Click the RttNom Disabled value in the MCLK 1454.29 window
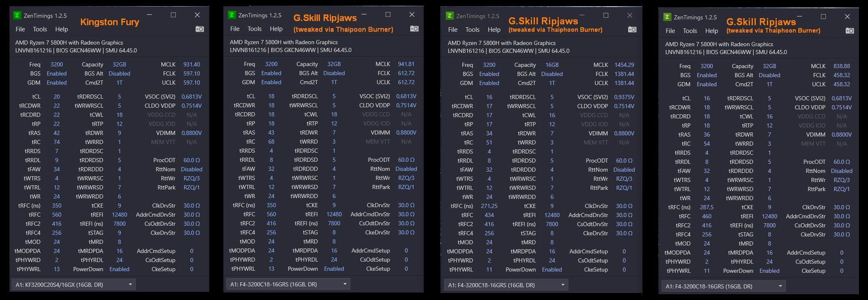868x300 pixels. 624,170
